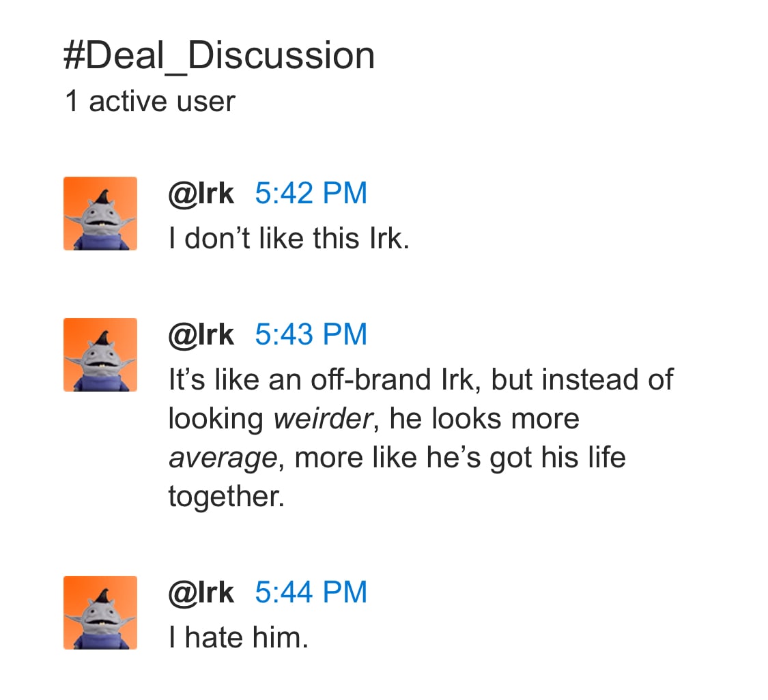Click the 5:42 PM timestamp
Viewport: 768px width, 700px height.
[311, 194]
